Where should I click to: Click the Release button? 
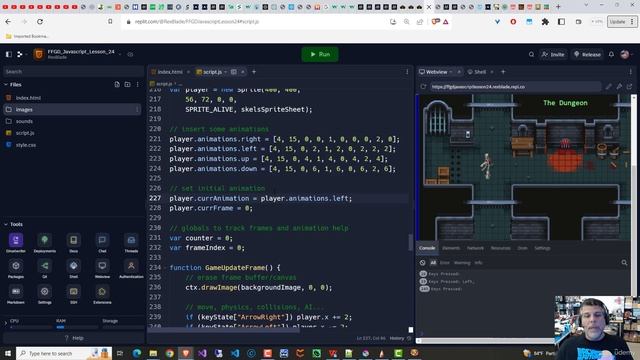coord(587,54)
